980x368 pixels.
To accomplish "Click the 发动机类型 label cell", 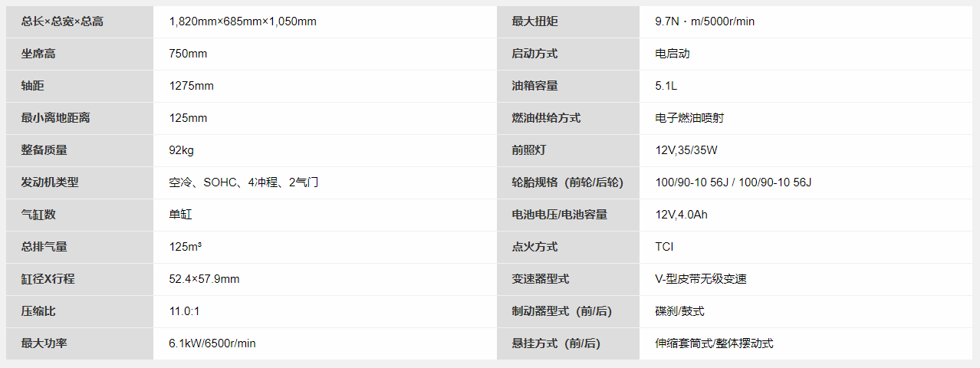I will point(80,182).
